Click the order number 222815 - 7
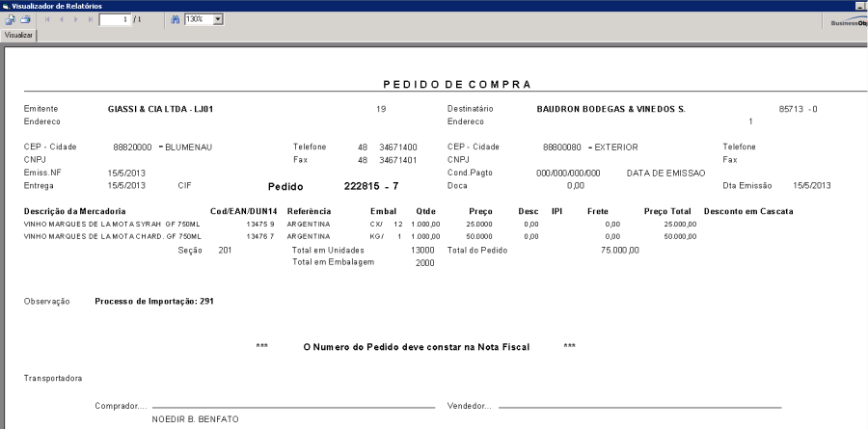This screenshot has width=868, height=429. click(x=371, y=186)
